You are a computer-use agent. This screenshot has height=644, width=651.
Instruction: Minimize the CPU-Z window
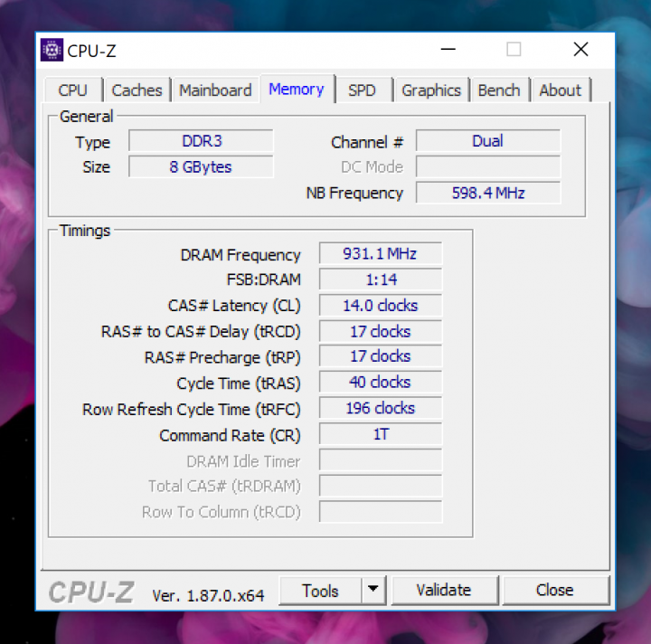coord(448,50)
